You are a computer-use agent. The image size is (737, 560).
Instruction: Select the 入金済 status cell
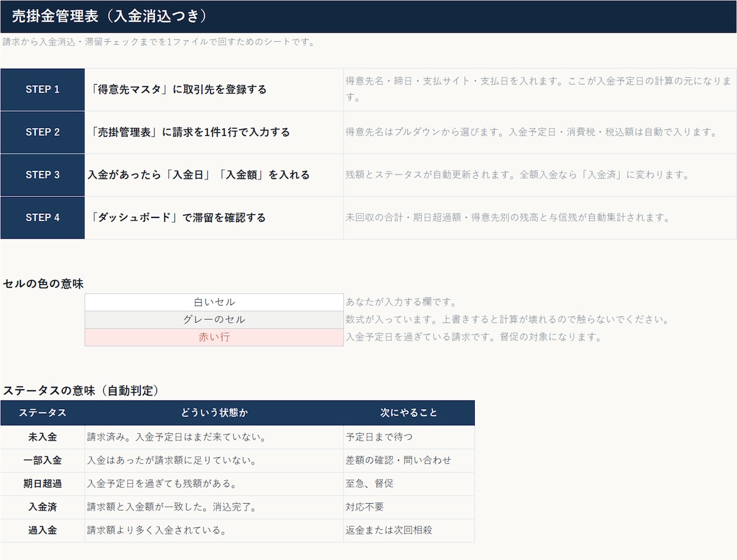point(42,507)
